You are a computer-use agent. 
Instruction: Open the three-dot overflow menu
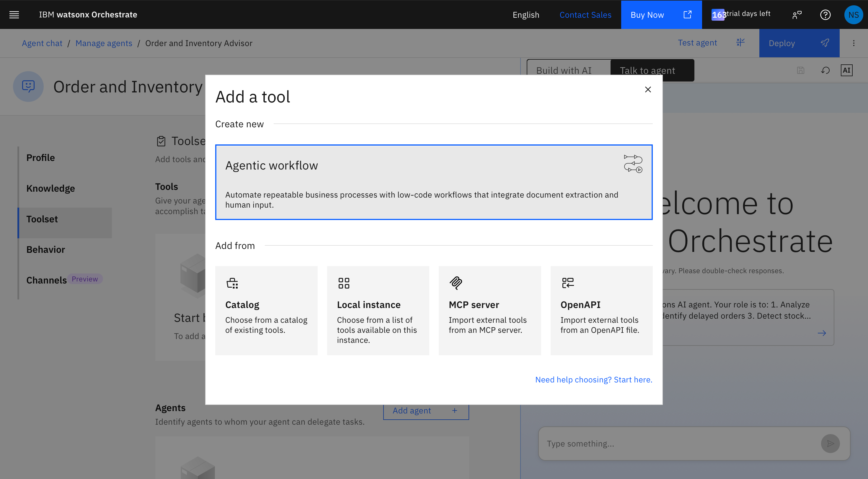(x=854, y=43)
